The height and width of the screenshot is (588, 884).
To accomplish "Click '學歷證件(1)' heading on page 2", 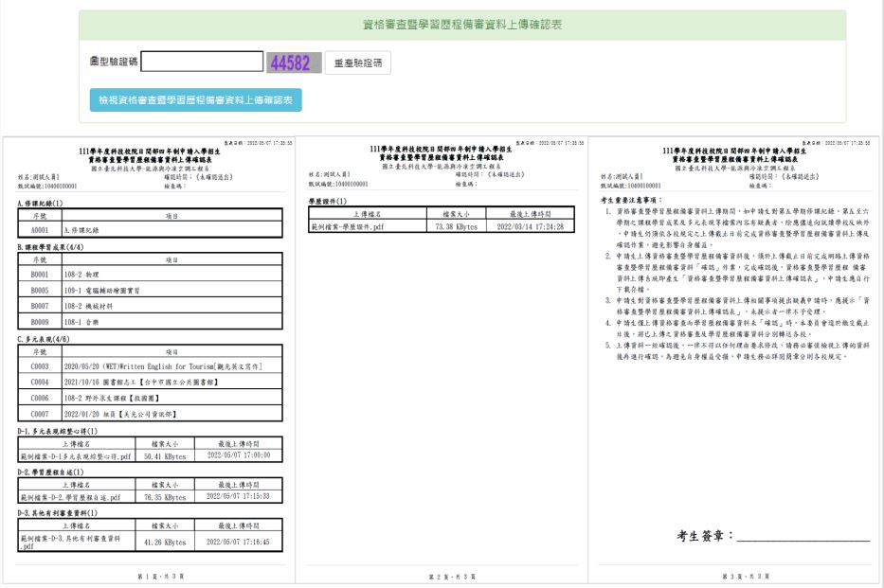I will tap(328, 201).
